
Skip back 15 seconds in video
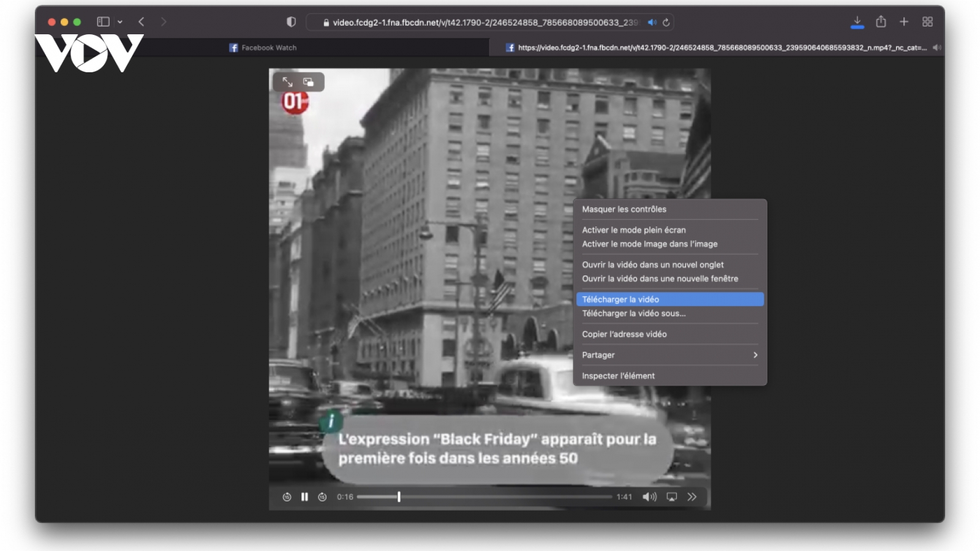click(287, 497)
